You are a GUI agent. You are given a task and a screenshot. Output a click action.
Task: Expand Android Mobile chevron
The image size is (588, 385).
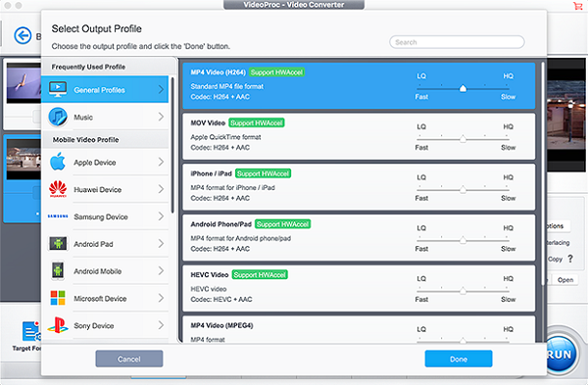point(161,270)
